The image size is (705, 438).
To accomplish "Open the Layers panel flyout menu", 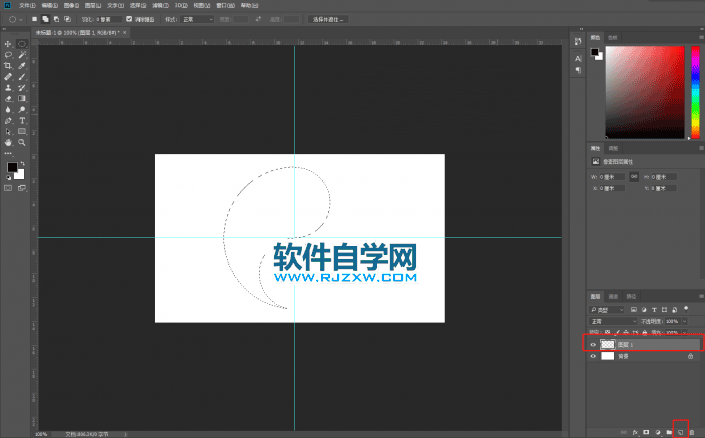I will (x=701, y=296).
